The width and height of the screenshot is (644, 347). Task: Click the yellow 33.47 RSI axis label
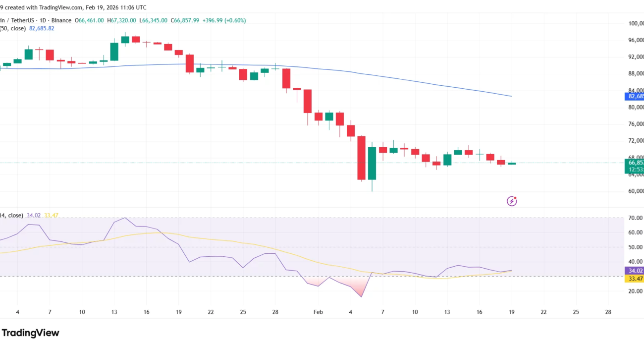coord(634,279)
